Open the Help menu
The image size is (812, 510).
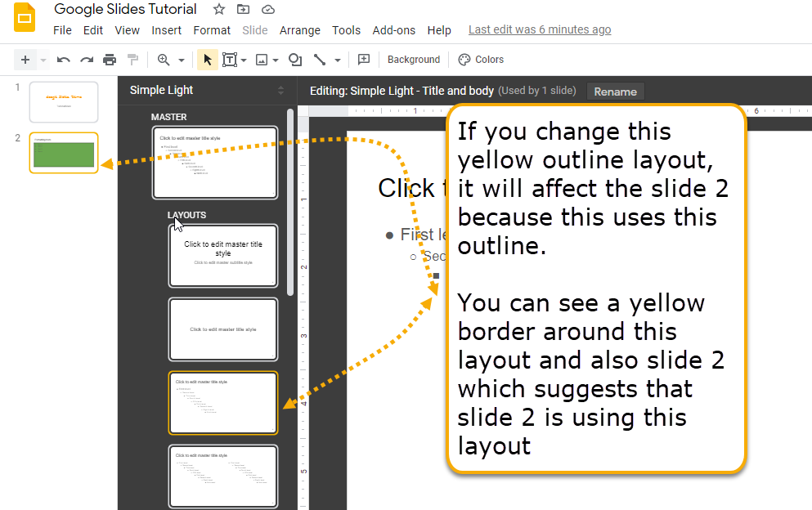[x=439, y=30]
